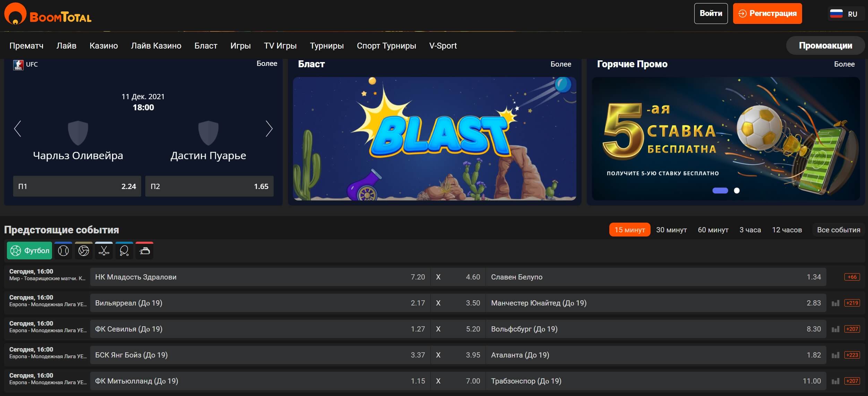Expand +223 markets for БСК Янг Бойз match
Image resolution: width=868 pixels, height=396 pixels.
(852, 355)
